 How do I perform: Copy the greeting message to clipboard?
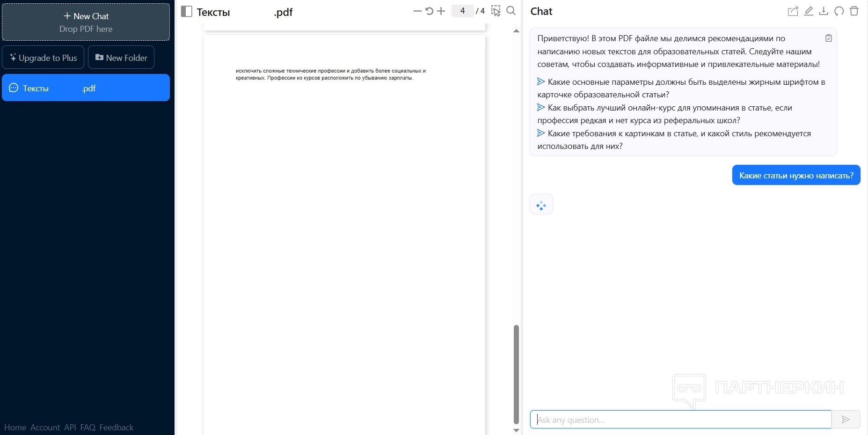[x=828, y=38]
